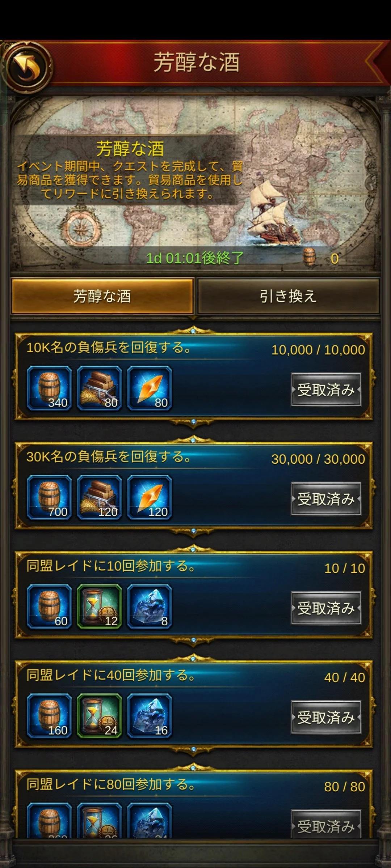This screenshot has height=868, width=391.
Task: Tap resource crate icon showing 80
Action: point(99,388)
